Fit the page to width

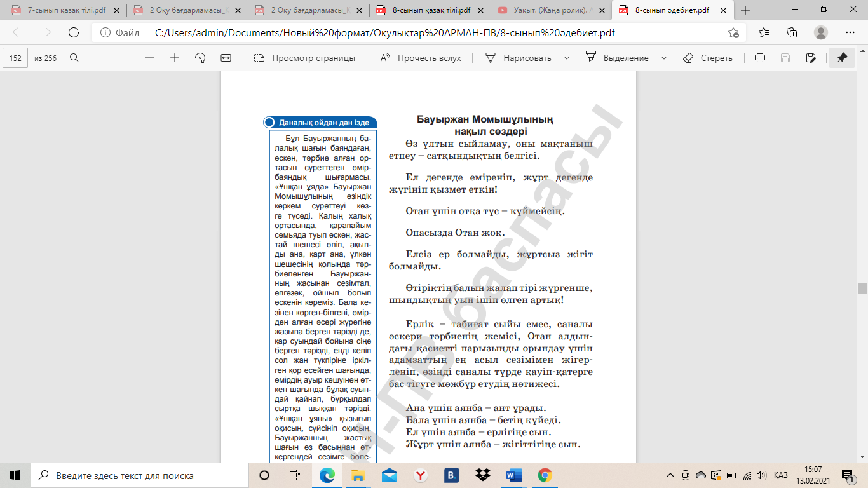click(x=226, y=58)
